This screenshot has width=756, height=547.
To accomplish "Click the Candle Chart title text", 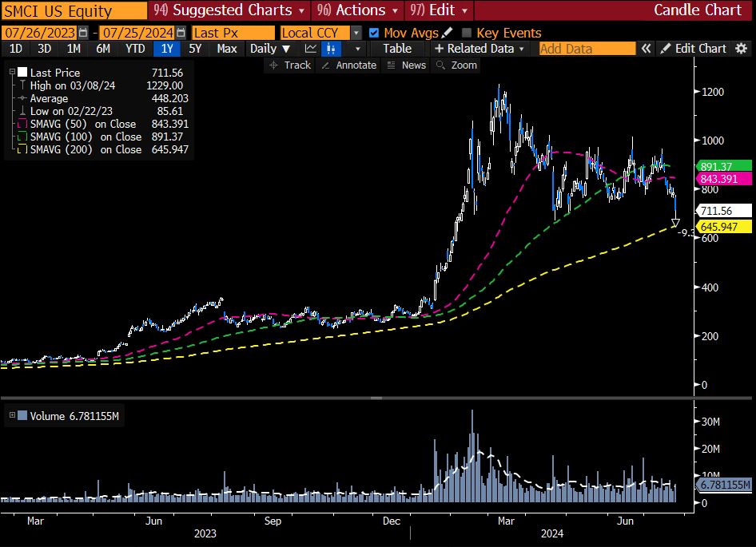I will click(697, 10).
